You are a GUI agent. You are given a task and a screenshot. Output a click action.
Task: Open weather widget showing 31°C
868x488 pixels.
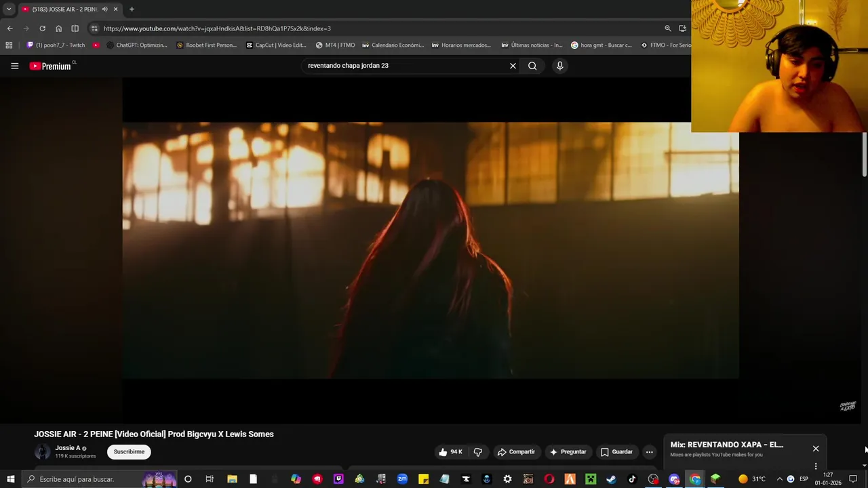751,479
